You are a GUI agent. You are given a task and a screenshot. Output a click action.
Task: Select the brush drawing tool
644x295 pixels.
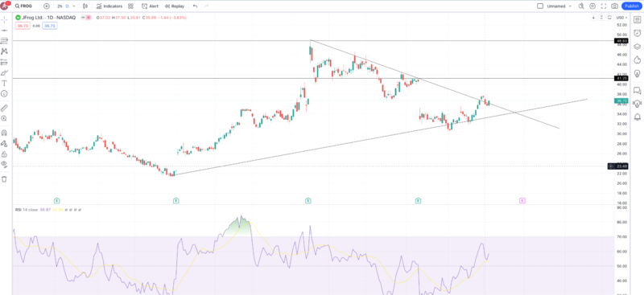pyautogui.click(x=4, y=72)
